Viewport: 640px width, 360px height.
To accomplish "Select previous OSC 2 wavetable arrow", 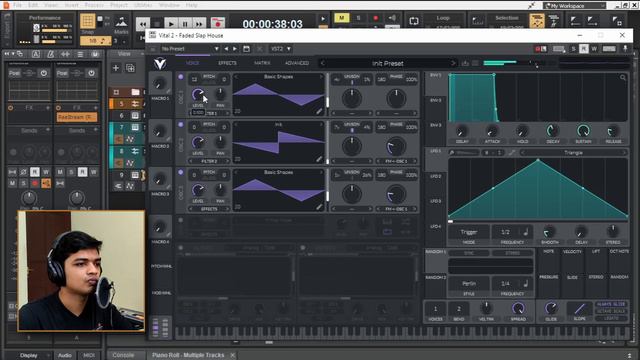I will (236, 124).
